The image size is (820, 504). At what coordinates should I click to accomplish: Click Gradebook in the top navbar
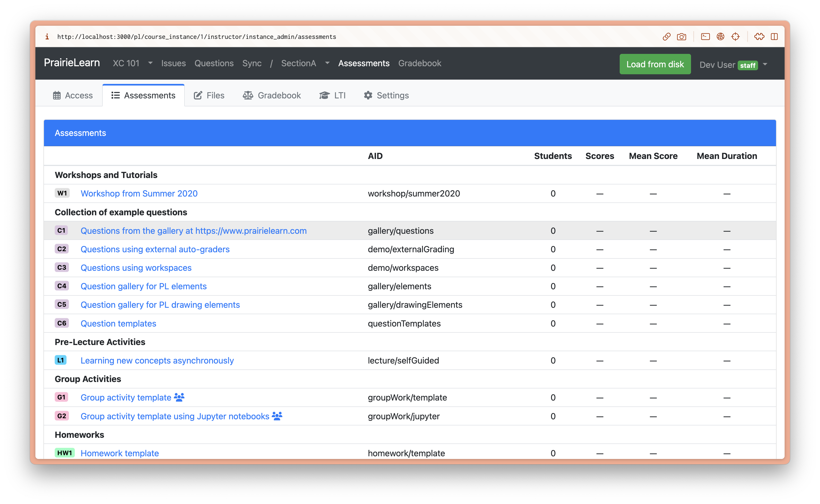click(420, 63)
